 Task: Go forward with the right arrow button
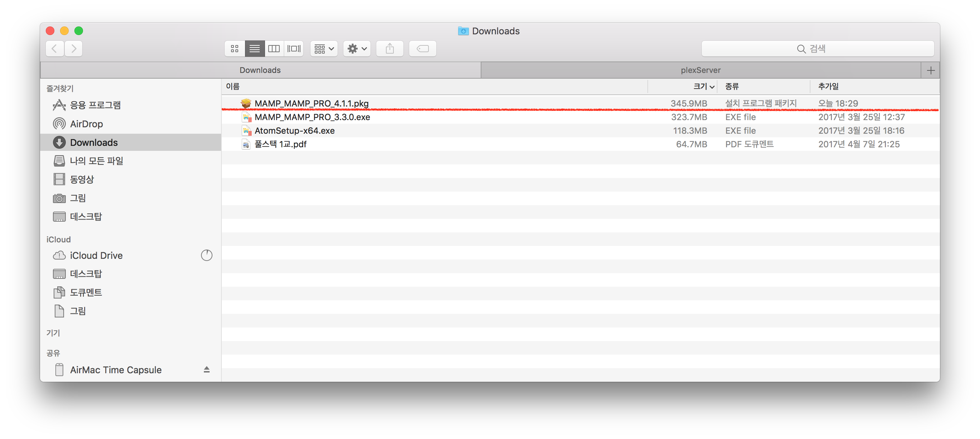click(x=74, y=49)
